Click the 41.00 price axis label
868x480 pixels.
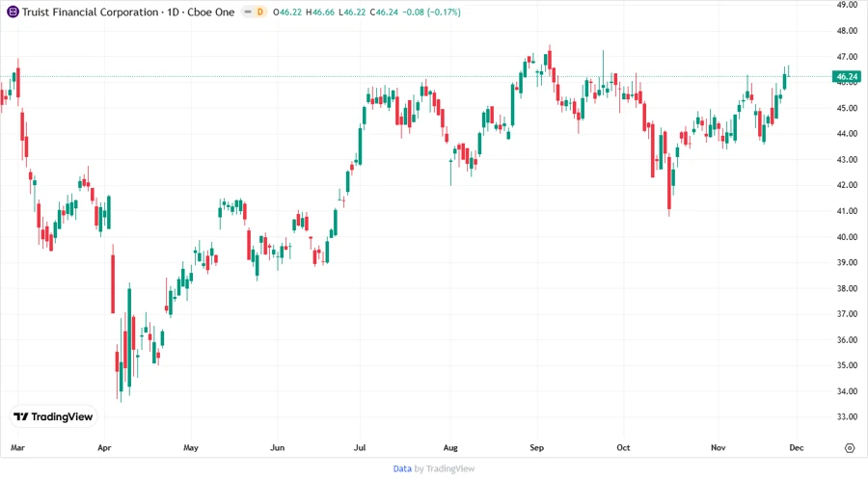(847, 211)
